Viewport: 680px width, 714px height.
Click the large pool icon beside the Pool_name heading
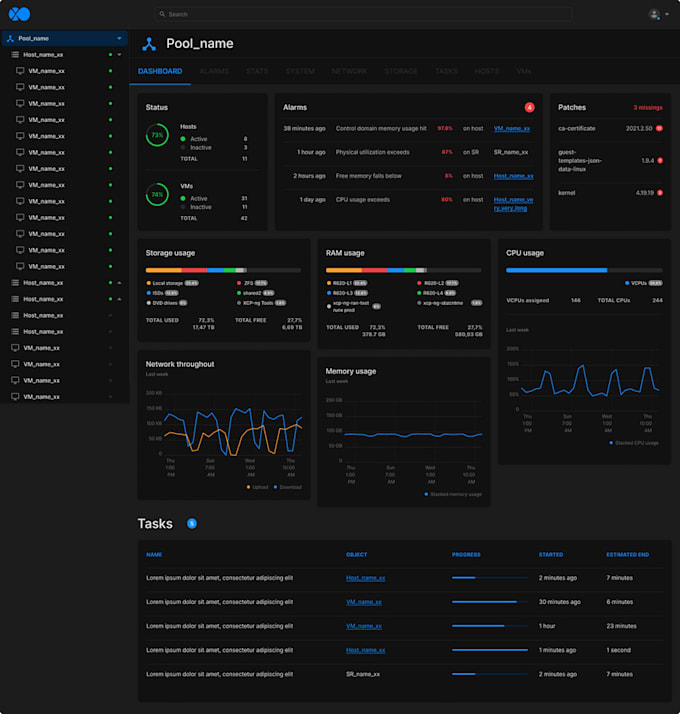tap(149, 44)
